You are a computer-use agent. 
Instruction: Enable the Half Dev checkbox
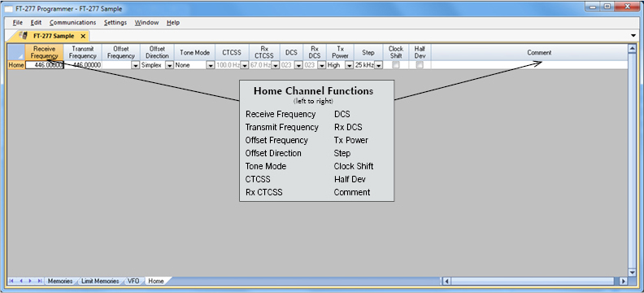(x=420, y=65)
